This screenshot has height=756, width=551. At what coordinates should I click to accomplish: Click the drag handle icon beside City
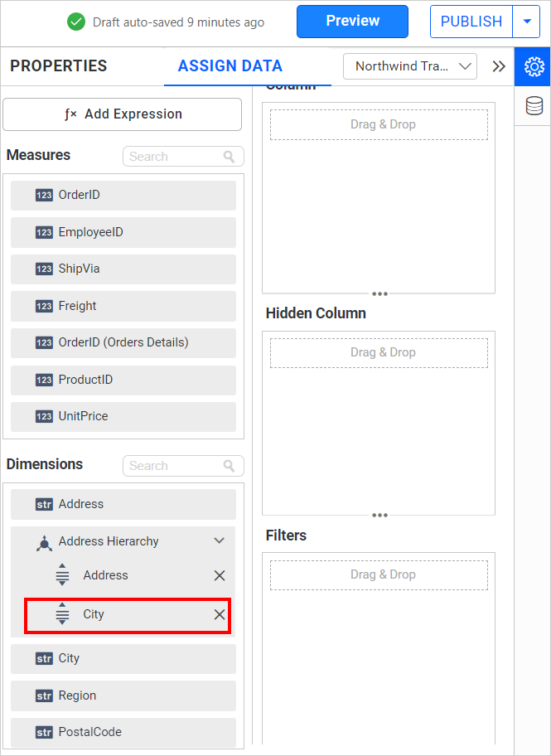63,614
